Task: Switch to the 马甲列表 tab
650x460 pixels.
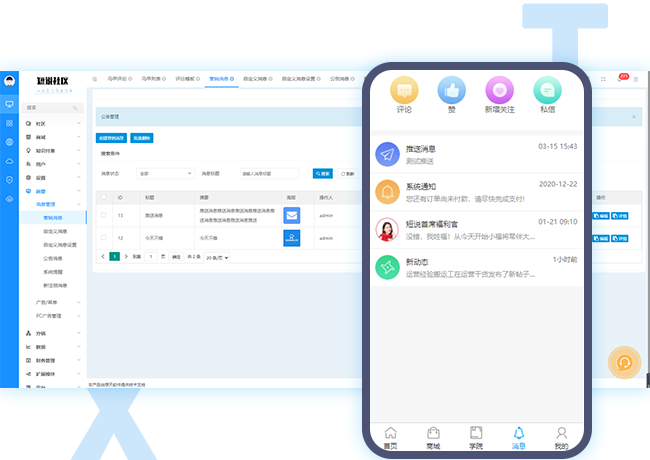Action: pos(153,79)
